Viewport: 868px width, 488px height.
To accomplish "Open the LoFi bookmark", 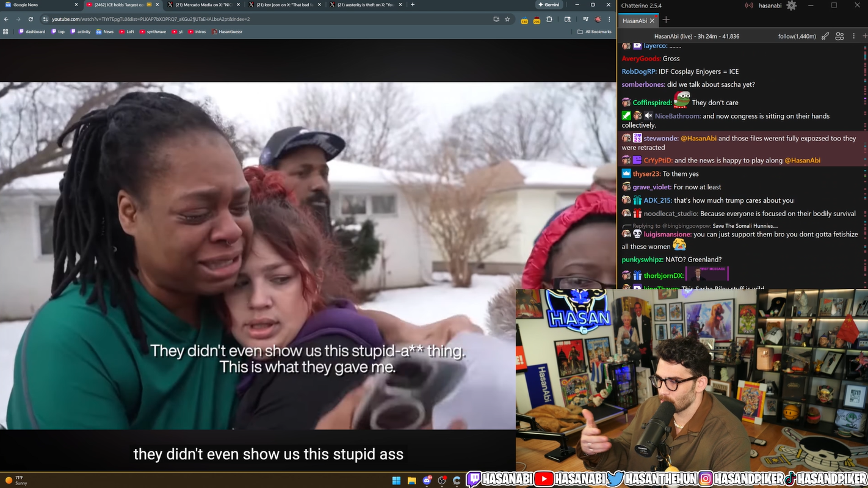I will click(x=127, y=32).
